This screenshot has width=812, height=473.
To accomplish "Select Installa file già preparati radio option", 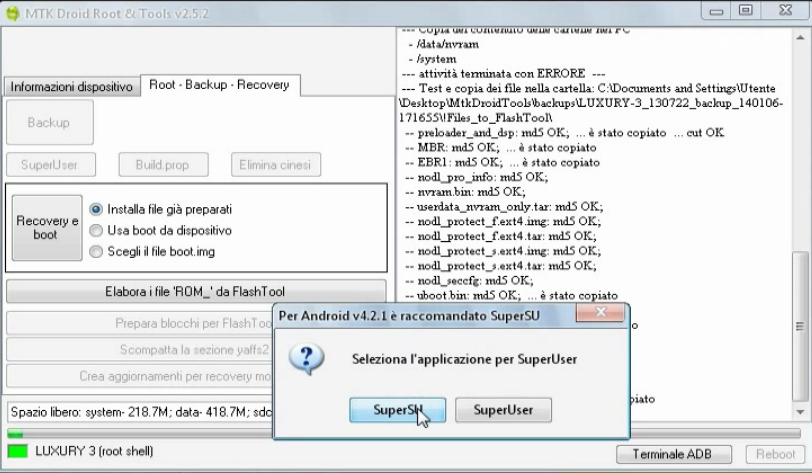I will (161, 209).
